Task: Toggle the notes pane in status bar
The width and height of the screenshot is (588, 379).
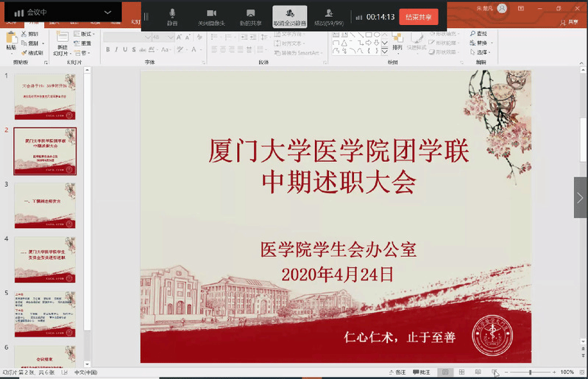Action: pyautogui.click(x=397, y=372)
